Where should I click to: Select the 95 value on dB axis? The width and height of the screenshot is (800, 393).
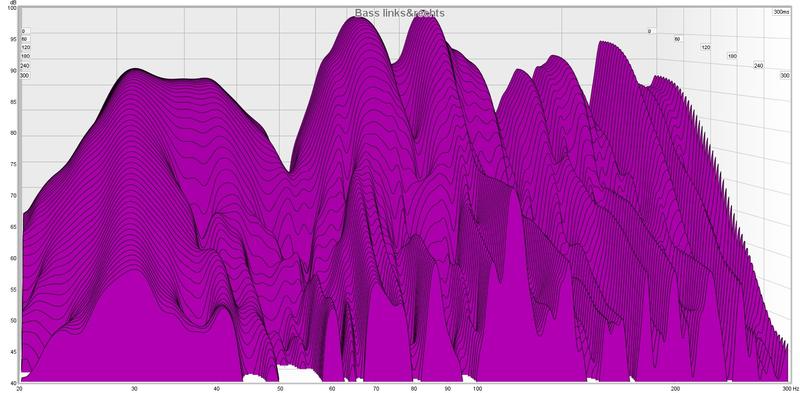(13, 39)
